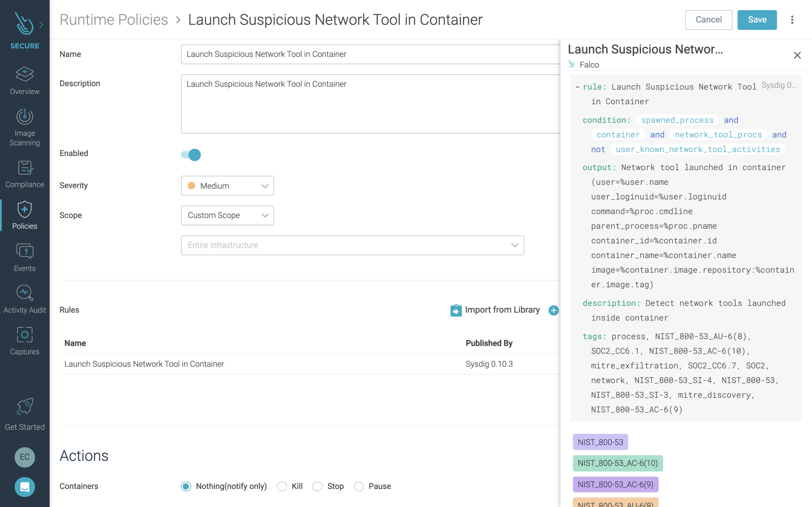Open the Entire Infrastructure selector

tap(352, 245)
